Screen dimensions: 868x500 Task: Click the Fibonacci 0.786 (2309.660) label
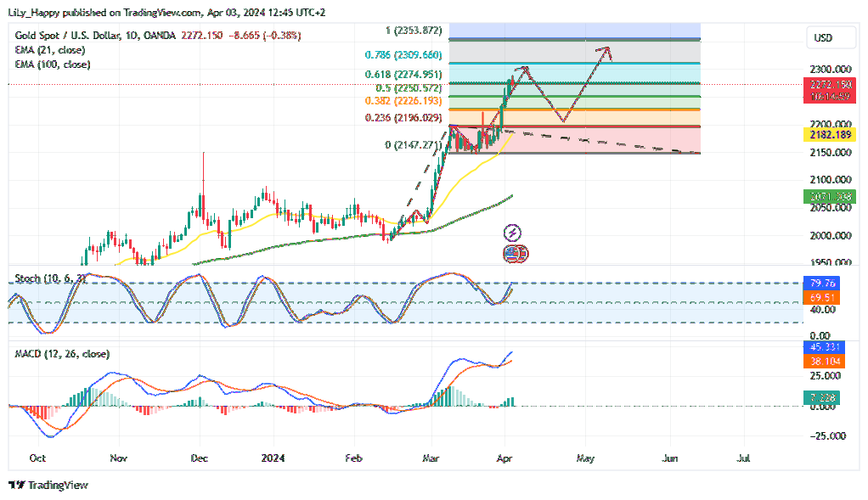pyautogui.click(x=403, y=55)
